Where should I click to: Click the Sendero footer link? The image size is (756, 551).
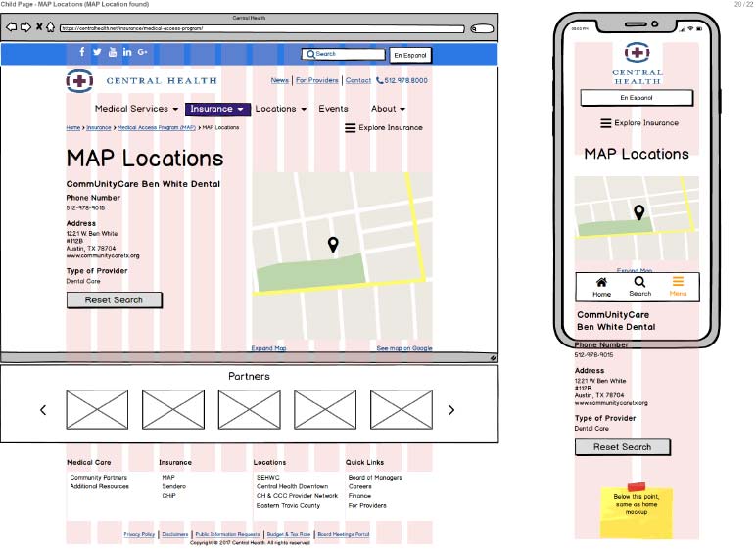point(174,486)
